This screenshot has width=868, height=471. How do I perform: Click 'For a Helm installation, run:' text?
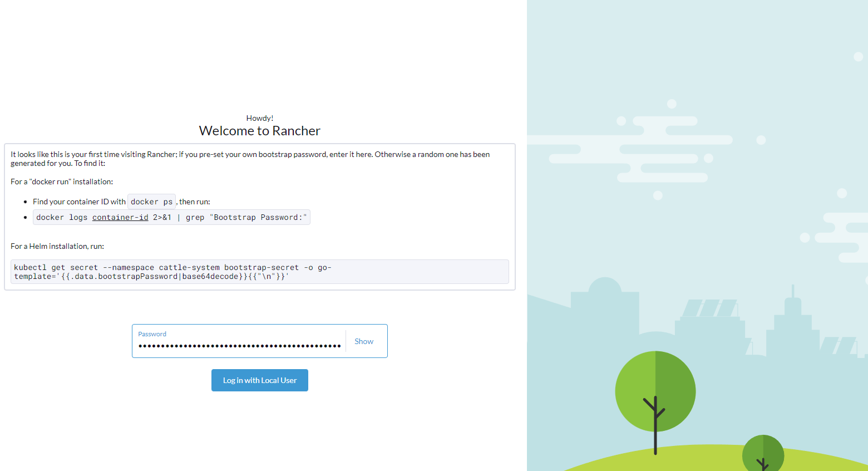(57, 246)
